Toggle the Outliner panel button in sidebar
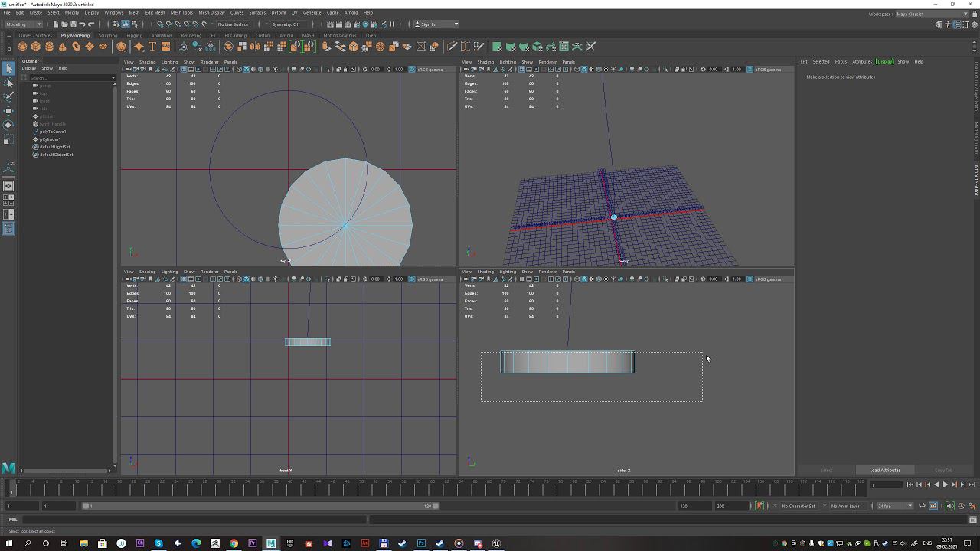980x551 pixels. (8, 228)
